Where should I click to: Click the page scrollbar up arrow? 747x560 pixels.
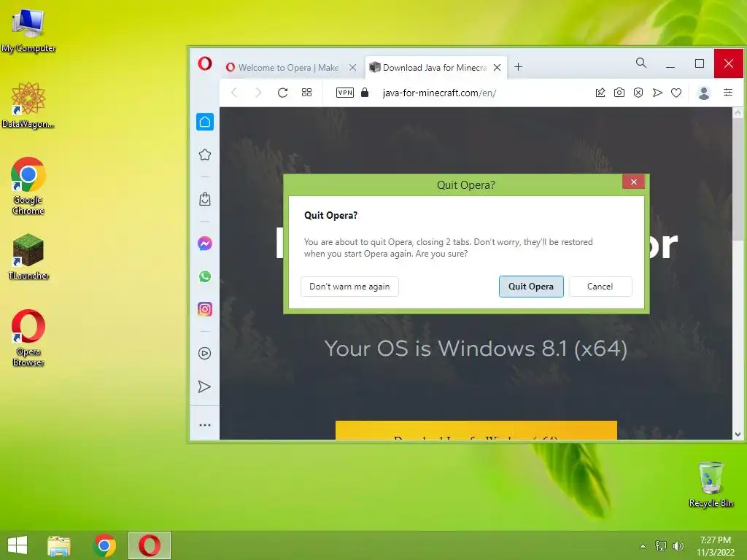coord(738,113)
